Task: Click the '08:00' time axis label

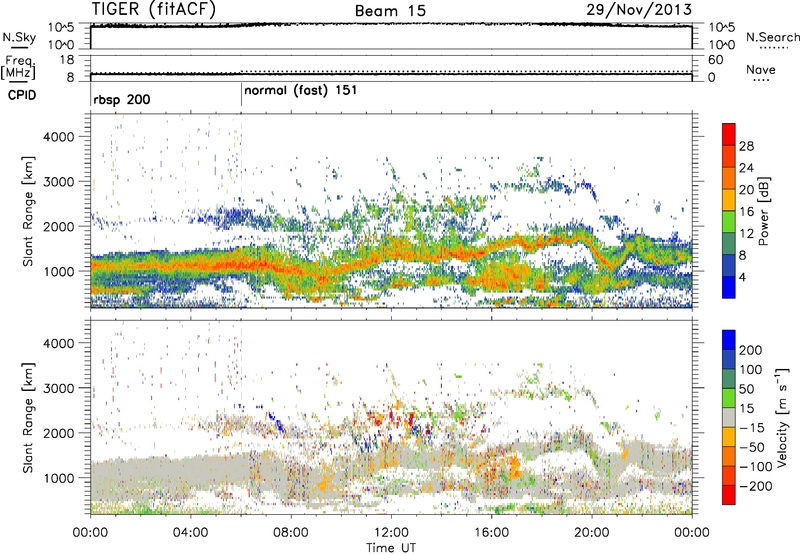Action: 291,533
